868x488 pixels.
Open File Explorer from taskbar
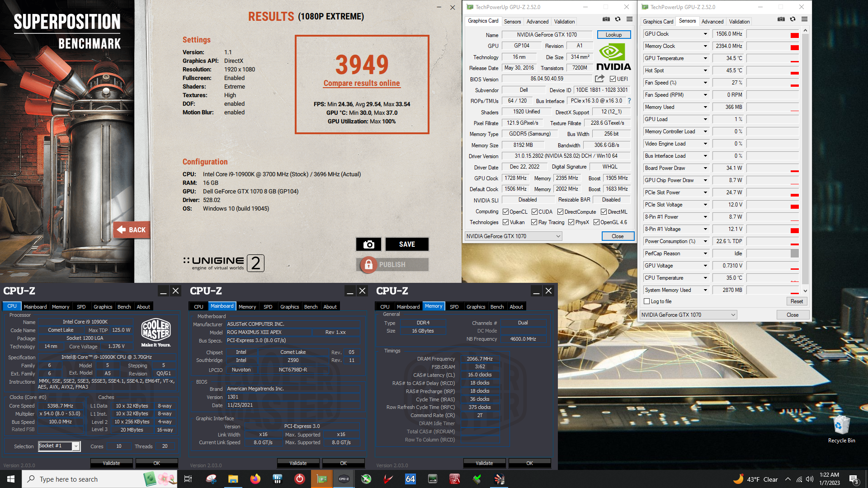[233, 479]
